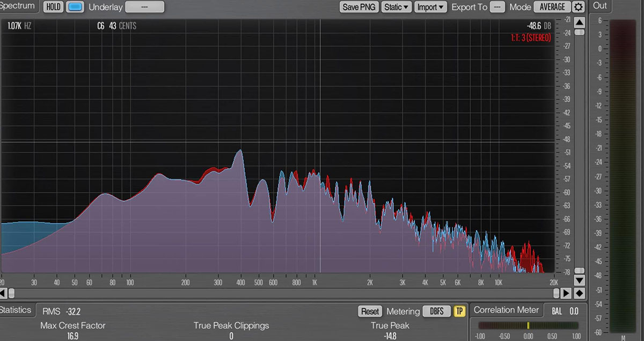Screen dimensions: 644x341
Task: Click the horizontal scrollbar left thumb
Action: [11, 293]
